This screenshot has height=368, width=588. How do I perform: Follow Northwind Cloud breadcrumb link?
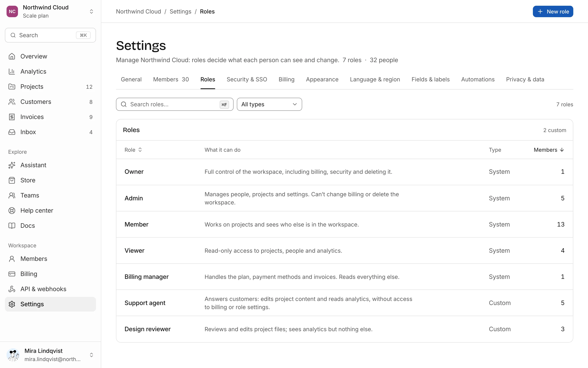click(x=138, y=11)
